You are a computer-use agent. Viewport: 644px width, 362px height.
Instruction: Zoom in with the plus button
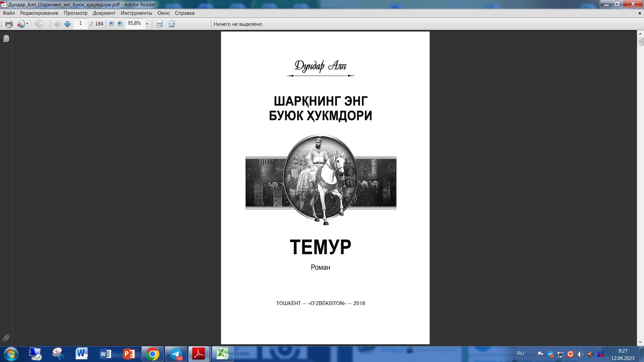click(x=120, y=24)
